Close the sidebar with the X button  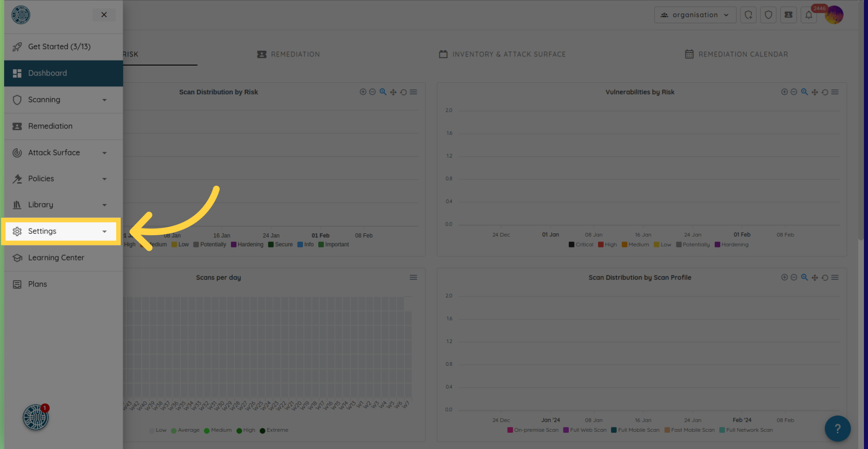point(104,15)
